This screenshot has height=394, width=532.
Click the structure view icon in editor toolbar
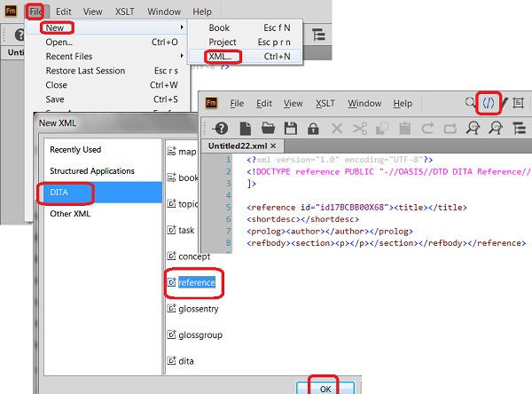coord(519,129)
